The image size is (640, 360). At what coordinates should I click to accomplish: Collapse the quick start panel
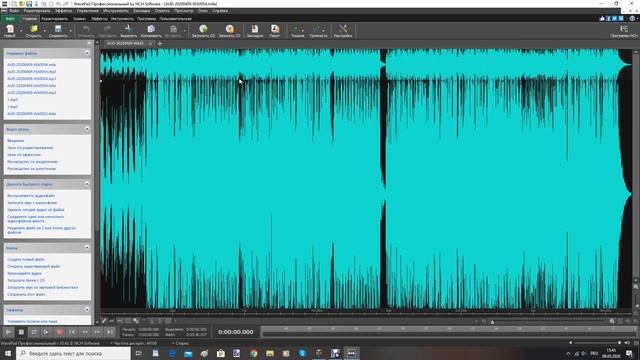[x=87, y=184]
